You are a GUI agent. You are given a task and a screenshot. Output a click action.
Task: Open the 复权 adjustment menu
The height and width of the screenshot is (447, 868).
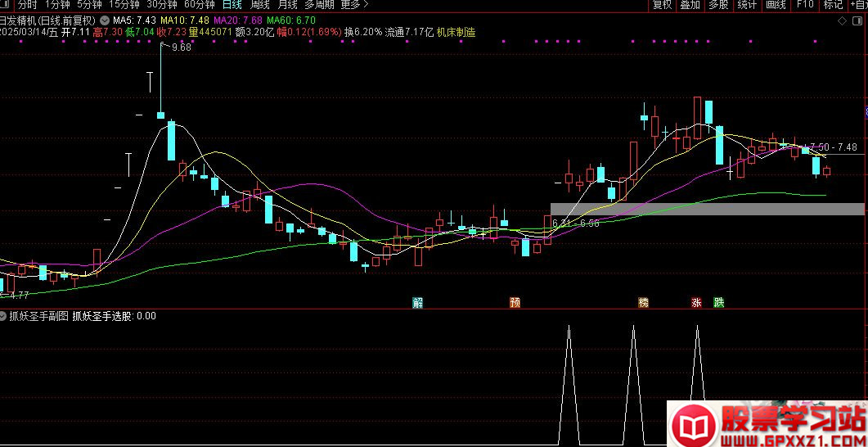pyautogui.click(x=662, y=5)
